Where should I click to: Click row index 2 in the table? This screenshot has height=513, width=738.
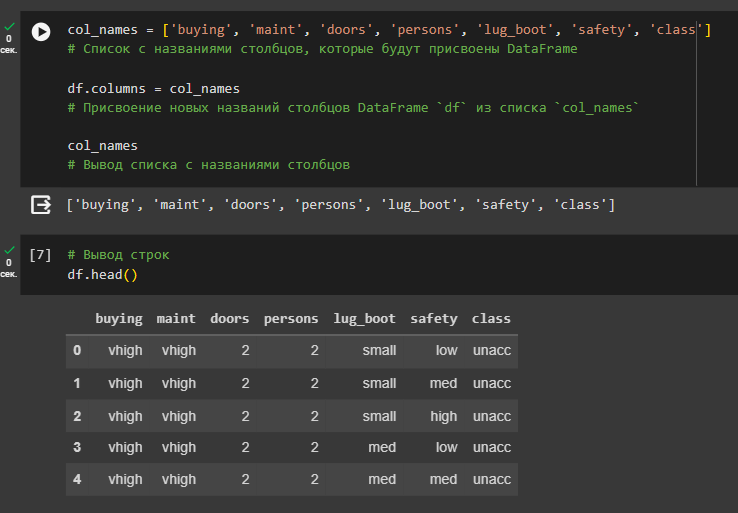point(77,416)
